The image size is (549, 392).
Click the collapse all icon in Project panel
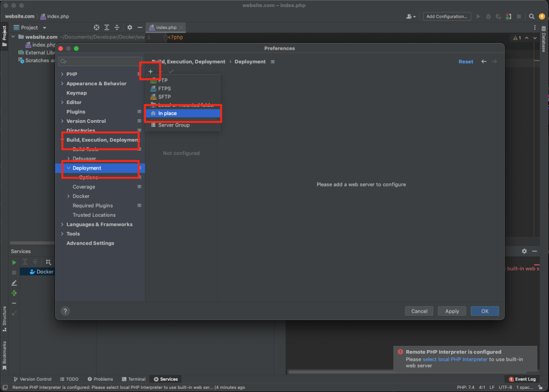click(x=117, y=27)
